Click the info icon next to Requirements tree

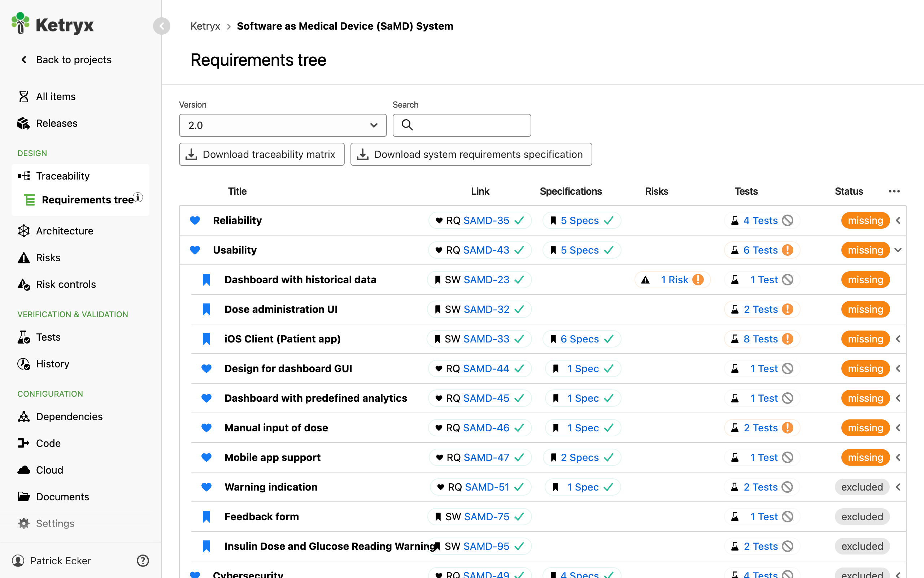click(138, 197)
